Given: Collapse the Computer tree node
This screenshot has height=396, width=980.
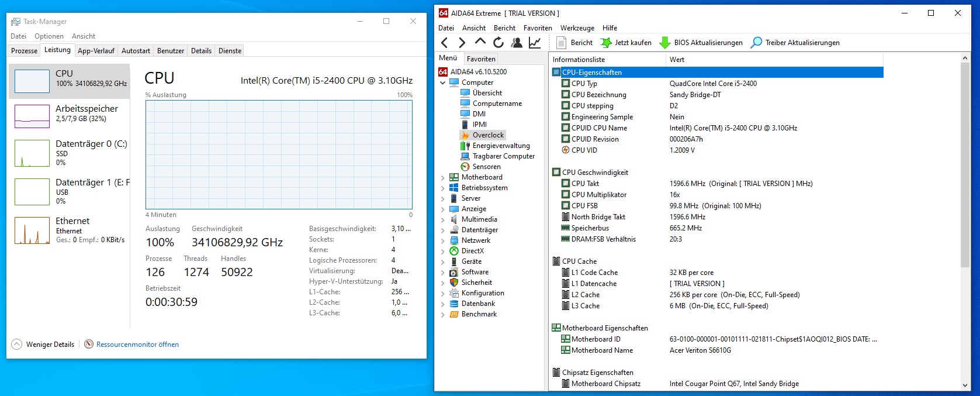Looking at the screenshot, I should pos(443,82).
